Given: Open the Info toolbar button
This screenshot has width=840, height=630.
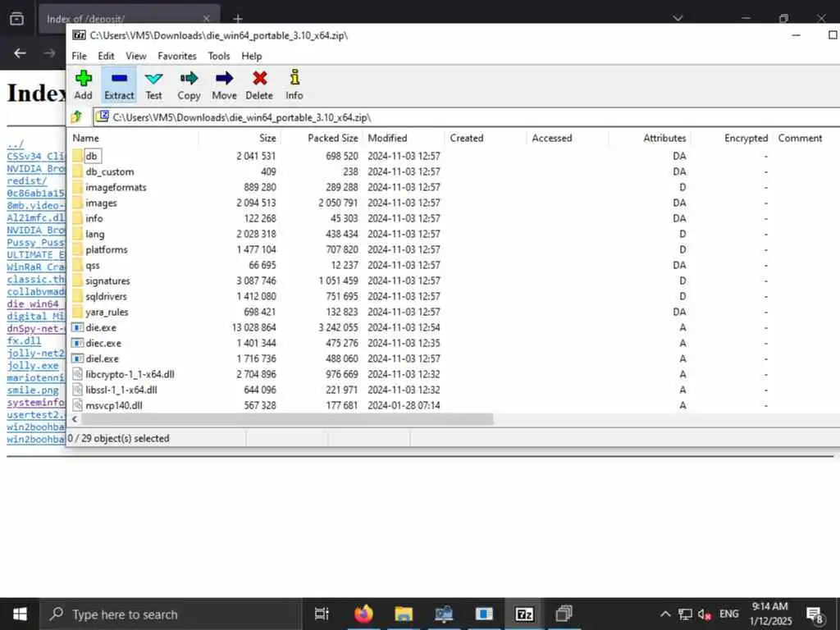Looking at the screenshot, I should pyautogui.click(x=294, y=84).
